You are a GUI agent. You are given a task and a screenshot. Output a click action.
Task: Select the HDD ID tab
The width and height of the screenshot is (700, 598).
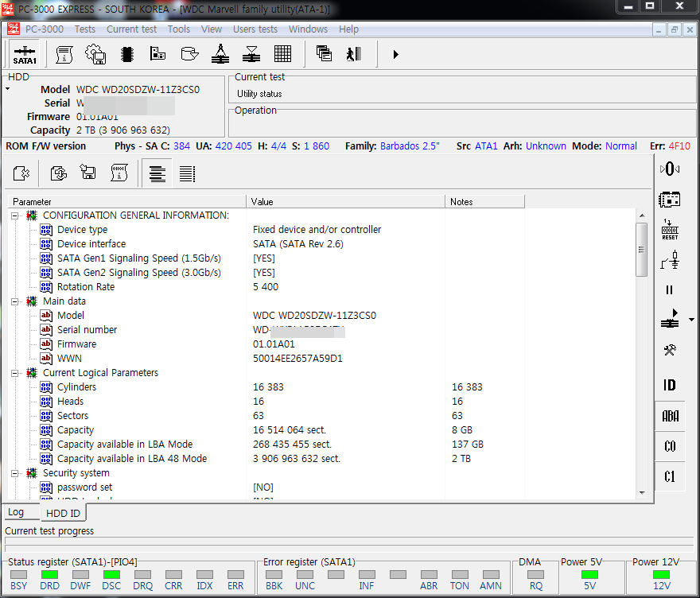63,513
